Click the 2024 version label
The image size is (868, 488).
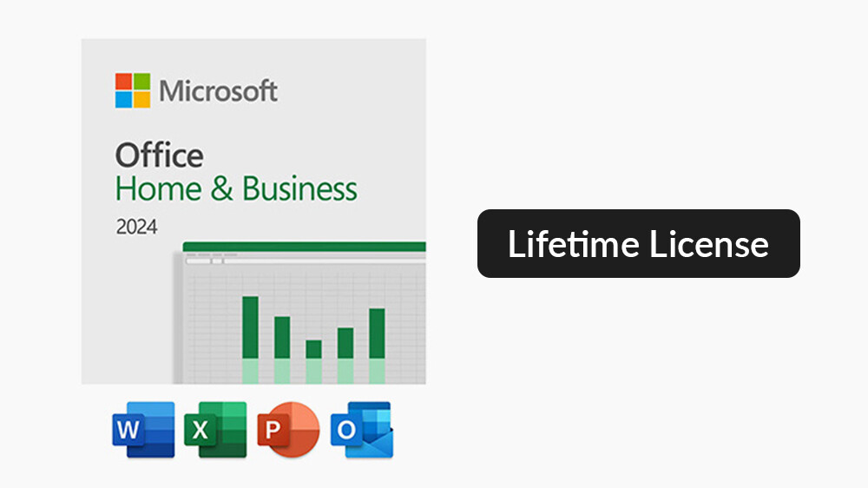pos(136,228)
